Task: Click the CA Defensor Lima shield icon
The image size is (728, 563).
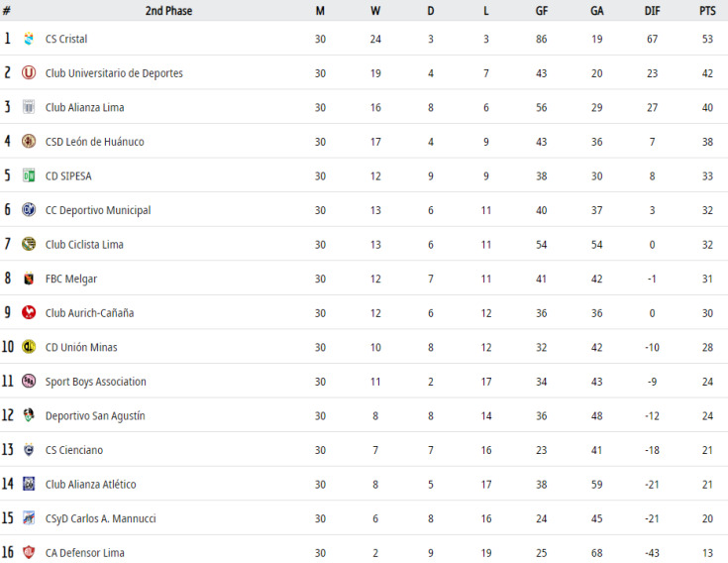Action: 29,552
